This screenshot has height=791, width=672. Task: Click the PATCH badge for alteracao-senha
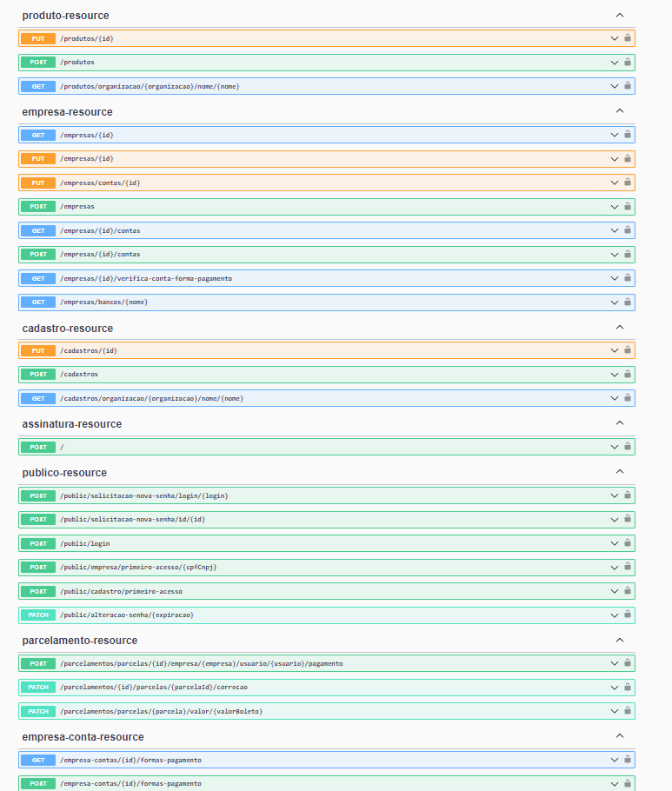point(38,615)
